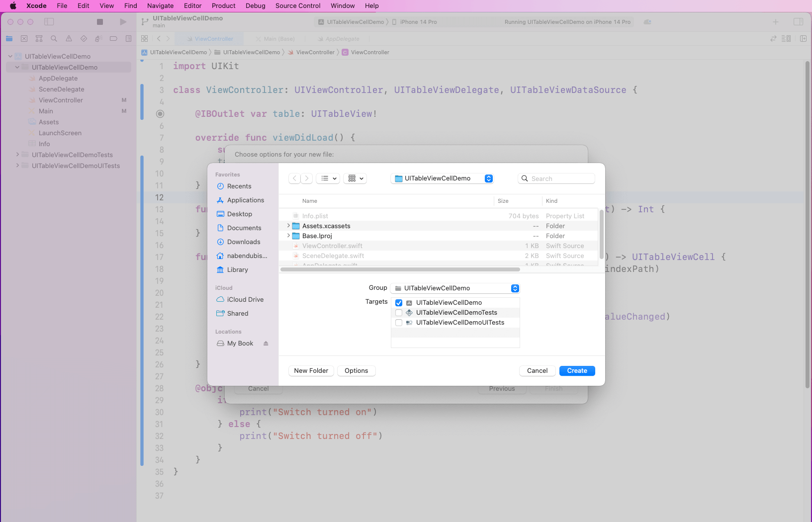This screenshot has width=812, height=522.
Task: Open the Debug menu
Action: (x=255, y=5)
